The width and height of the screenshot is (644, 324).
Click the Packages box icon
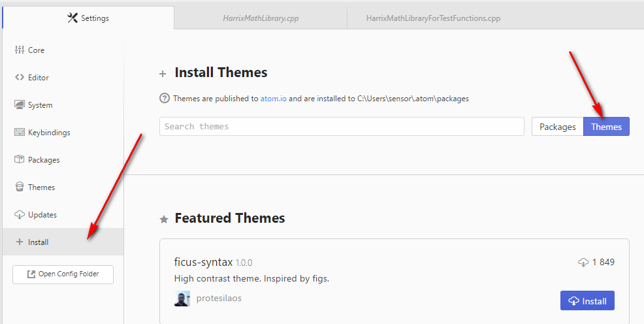(x=20, y=159)
